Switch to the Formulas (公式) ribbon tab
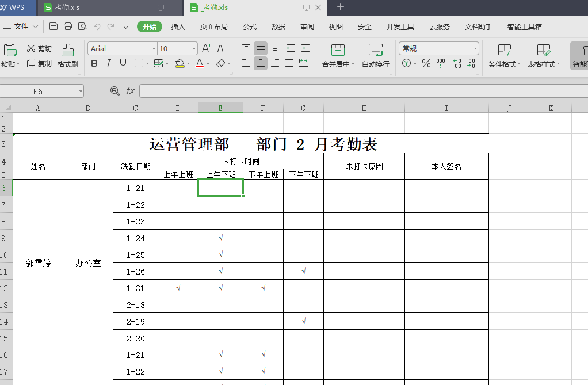 click(250, 26)
